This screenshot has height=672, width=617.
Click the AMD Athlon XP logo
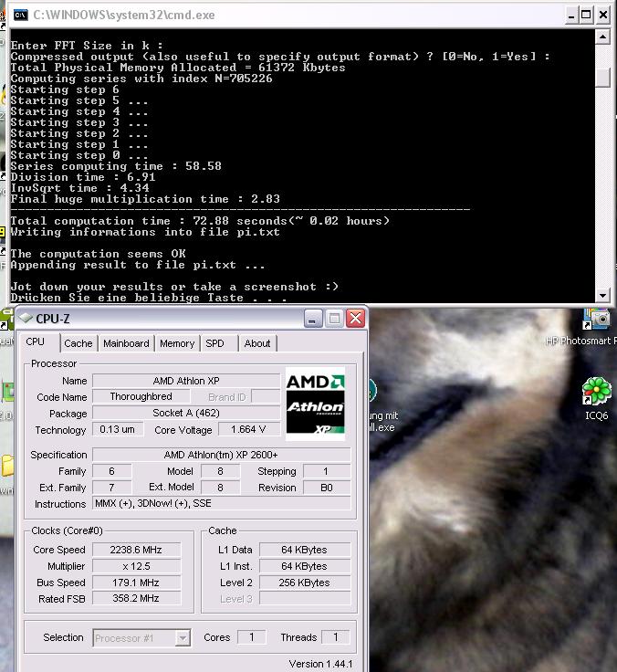click(x=316, y=404)
